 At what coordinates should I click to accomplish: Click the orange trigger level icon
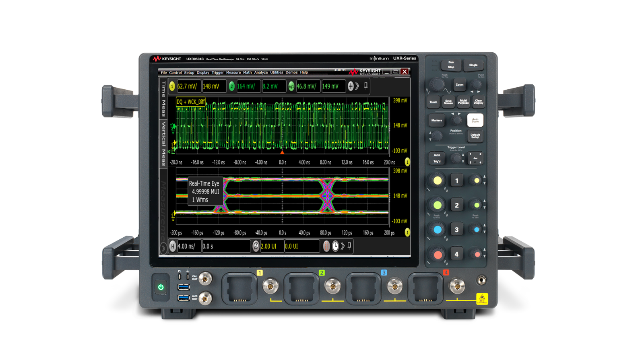(326, 246)
